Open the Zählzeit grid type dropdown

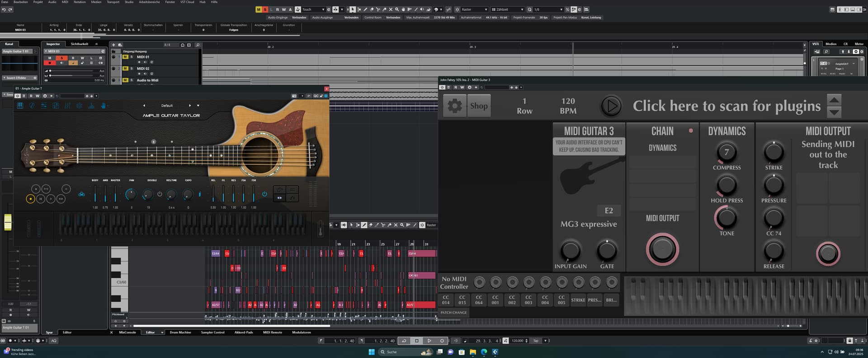pyautogui.click(x=507, y=10)
